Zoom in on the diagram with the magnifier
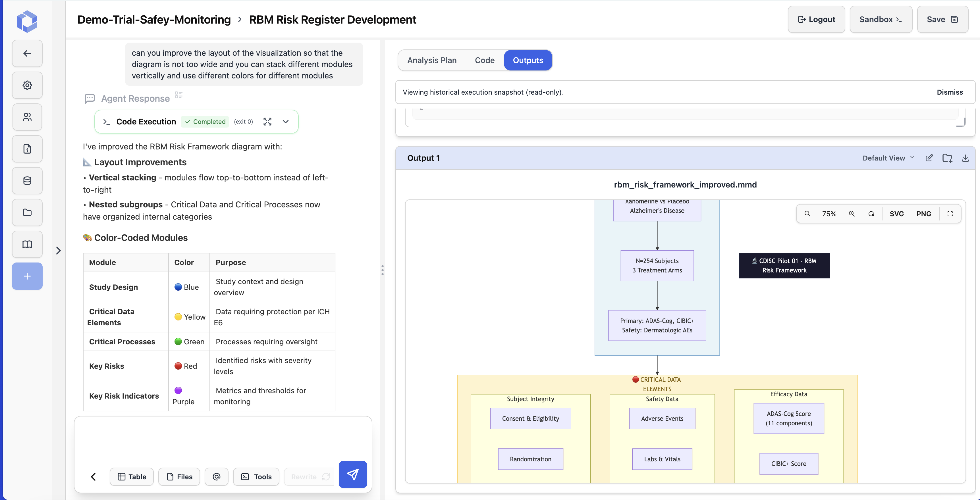 [x=852, y=213]
